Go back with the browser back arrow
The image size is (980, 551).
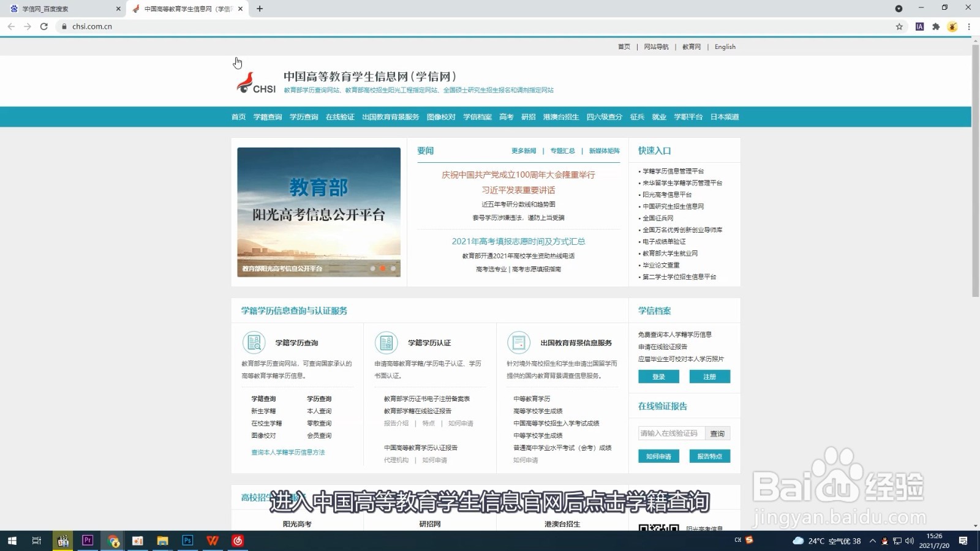click(11, 26)
